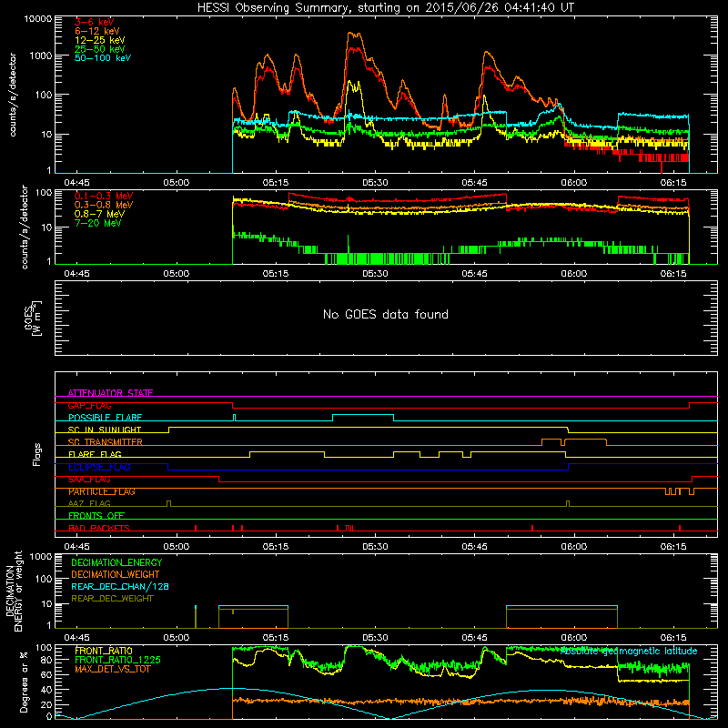
Task: Click the GOES [W m-2] axis label
Action: pos(33,318)
